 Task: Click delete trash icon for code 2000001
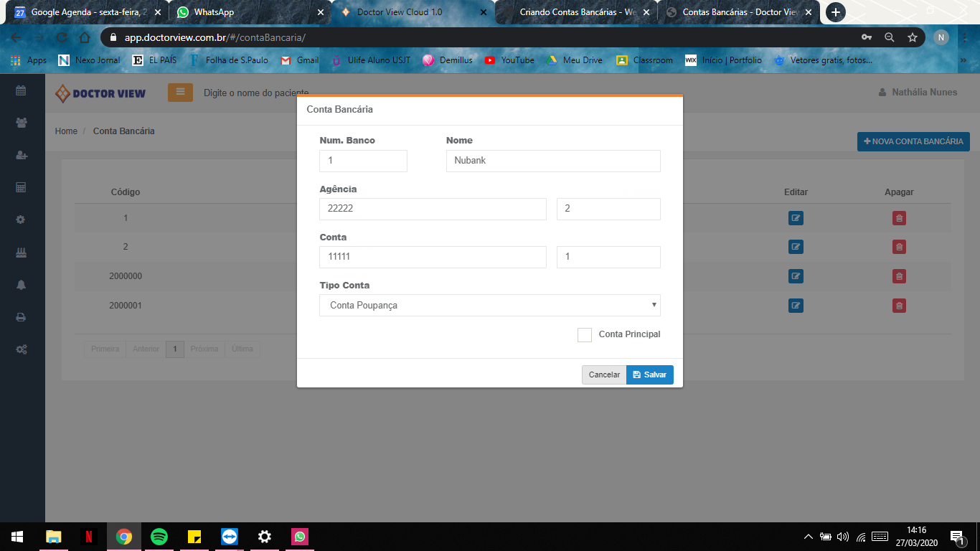pos(898,306)
